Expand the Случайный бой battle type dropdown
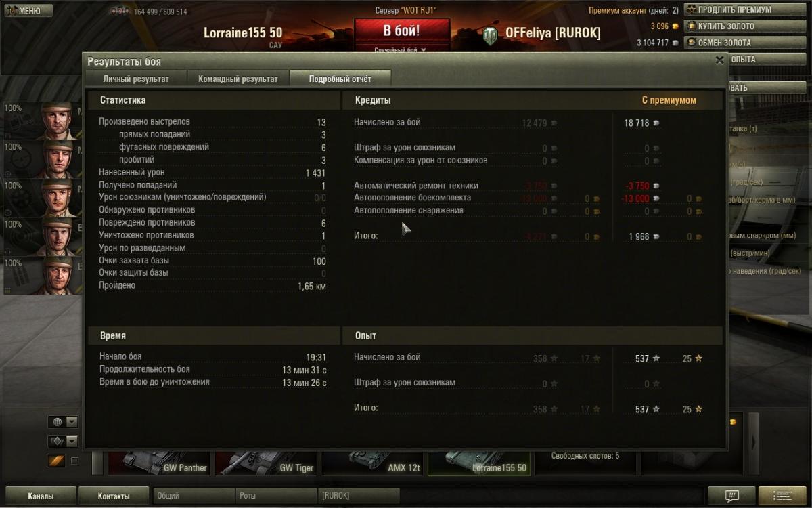Screen dimensions: 812x508 pos(401,50)
